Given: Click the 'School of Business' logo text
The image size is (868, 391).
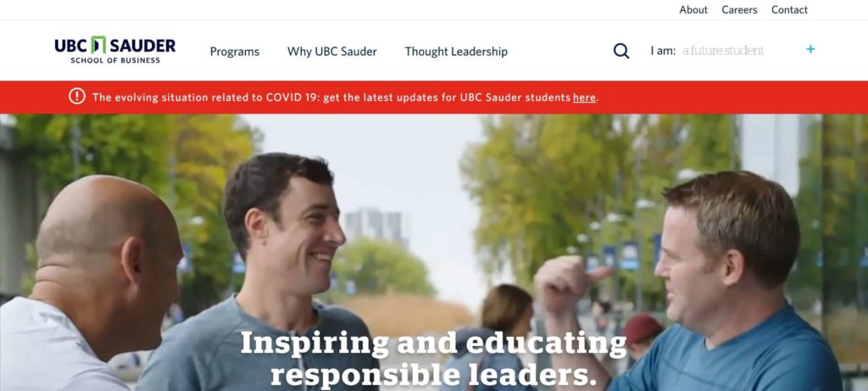Looking at the screenshot, I should (x=115, y=60).
